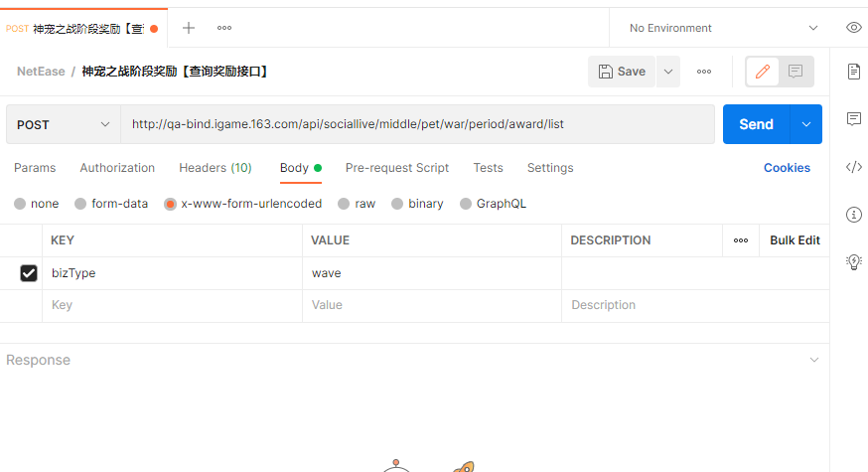The height and width of the screenshot is (472, 868).
Task: Click the unsaved orange dot on request tab
Action: tap(154, 29)
